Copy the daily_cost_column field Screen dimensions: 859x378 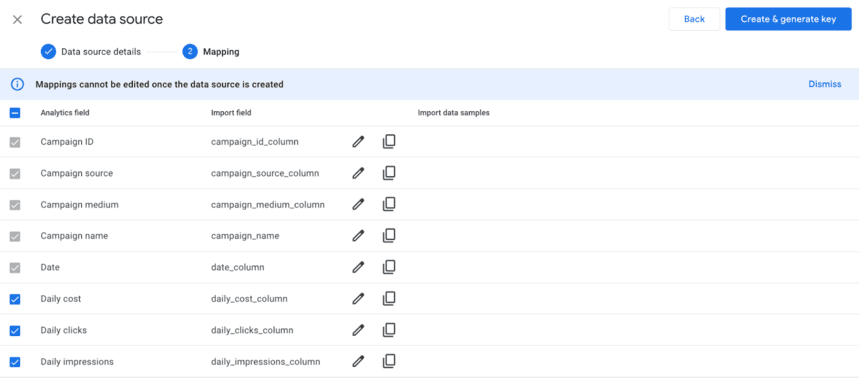(x=389, y=299)
